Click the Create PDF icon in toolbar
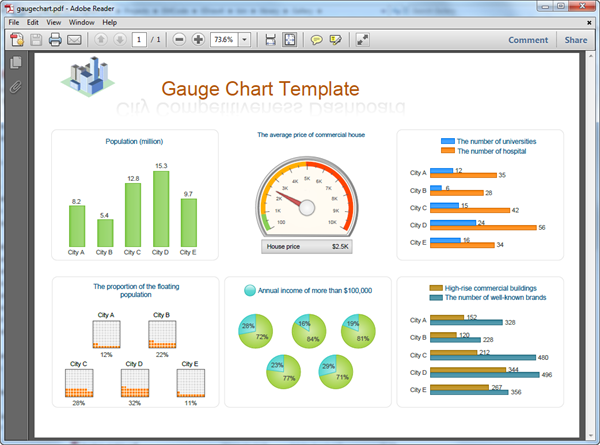The image size is (600, 445). (17, 39)
